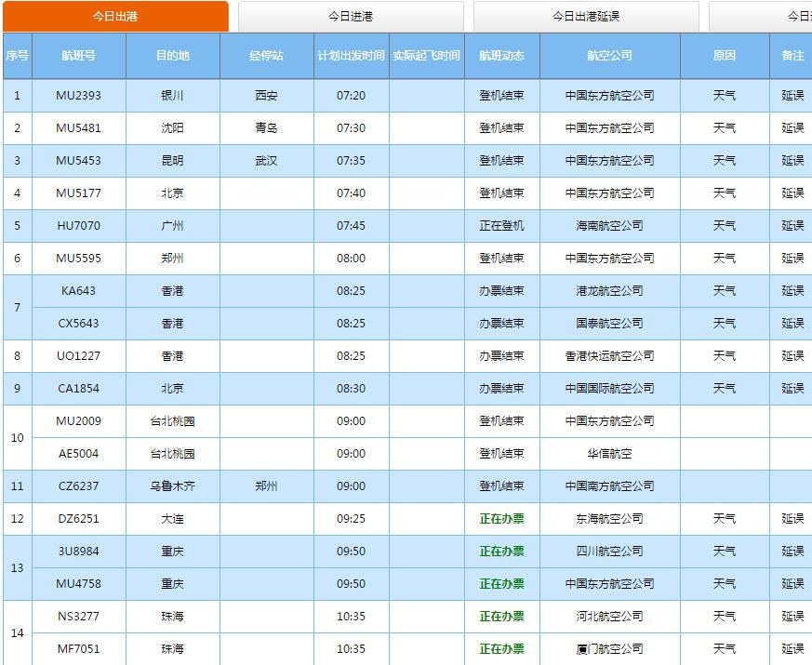Select flight number 3U8984

click(79, 552)
